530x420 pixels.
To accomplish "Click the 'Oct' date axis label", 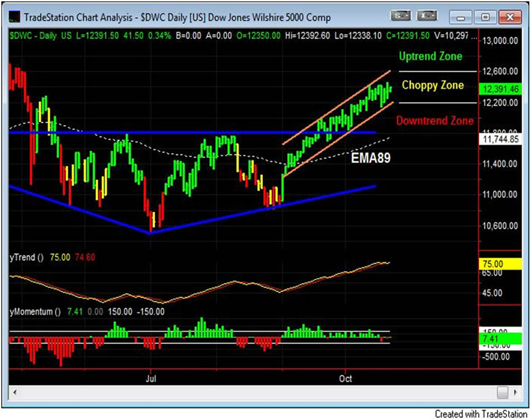I will click(345, 379).
